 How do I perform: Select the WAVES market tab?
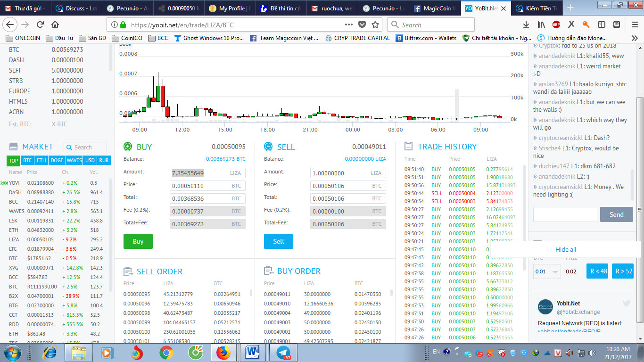74,160
